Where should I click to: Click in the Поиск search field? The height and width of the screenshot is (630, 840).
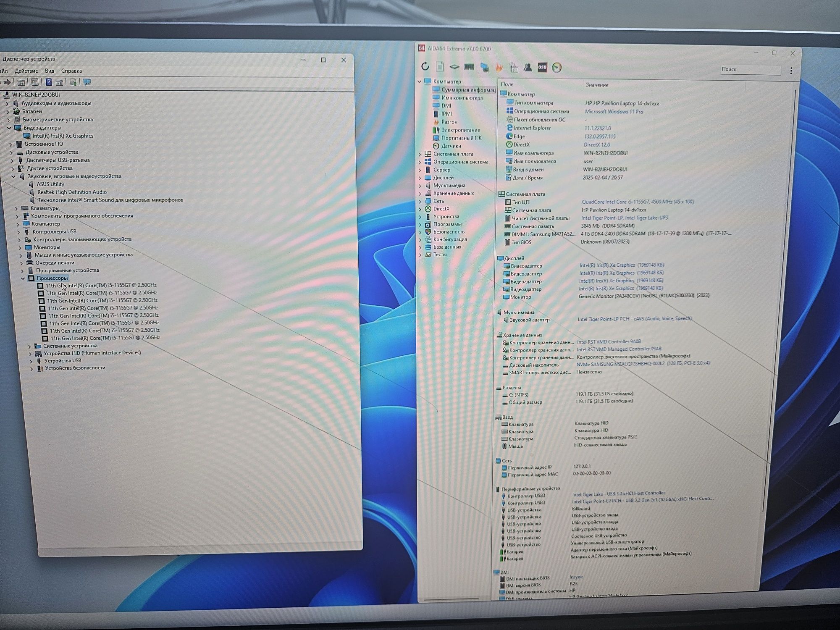(750, 70)
